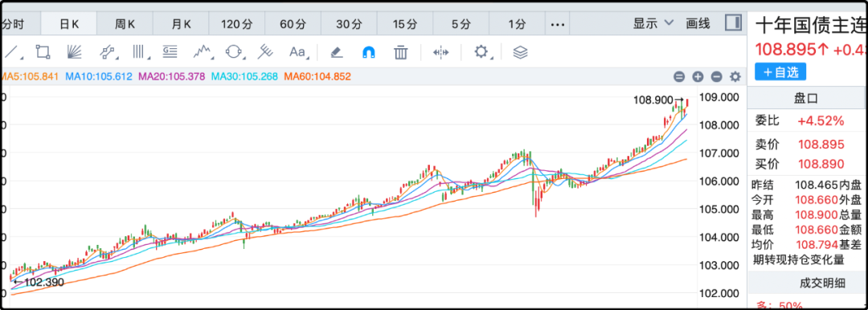Open more periods ellipsis menu
868x310 pixels.
coord(558,24)
